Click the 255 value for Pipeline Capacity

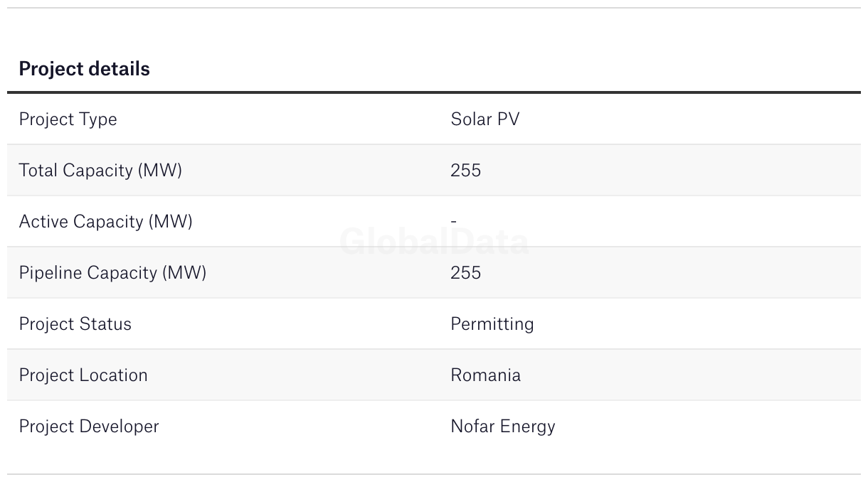[x=465, y=273]
